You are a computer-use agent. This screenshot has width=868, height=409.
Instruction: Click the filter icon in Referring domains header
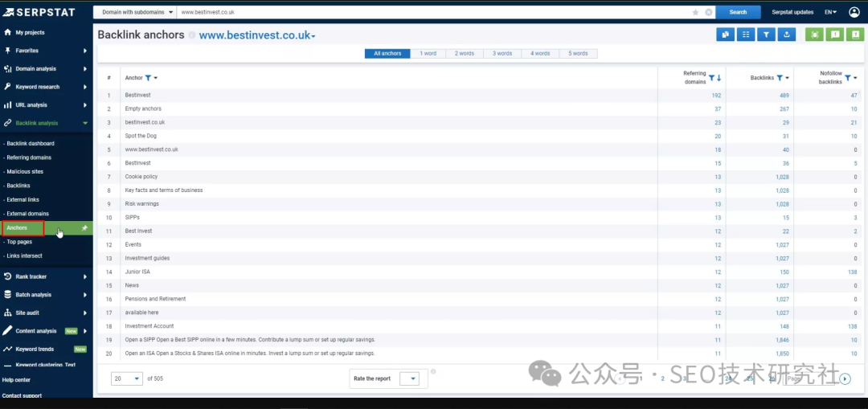click(712, 78)
